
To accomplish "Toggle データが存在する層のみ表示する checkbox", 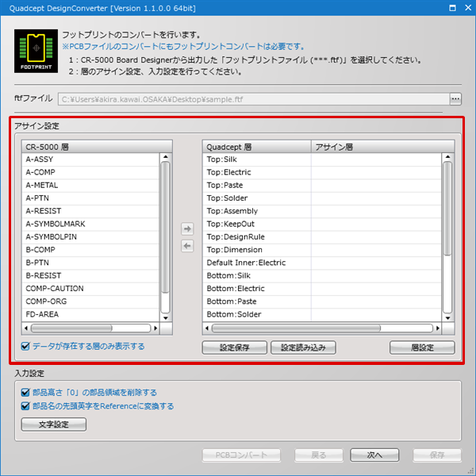I will (x=25, y=346).
